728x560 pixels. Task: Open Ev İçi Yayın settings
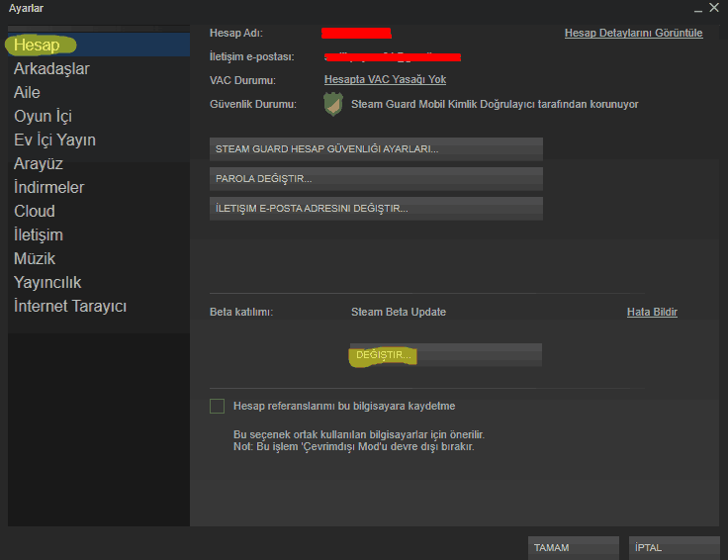click(x=54, y=140)
